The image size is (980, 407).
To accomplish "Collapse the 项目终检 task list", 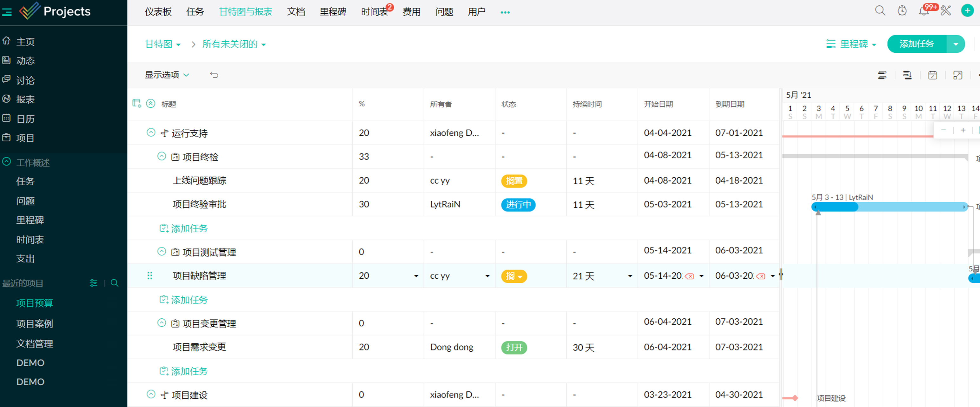I will coord(162,156).
